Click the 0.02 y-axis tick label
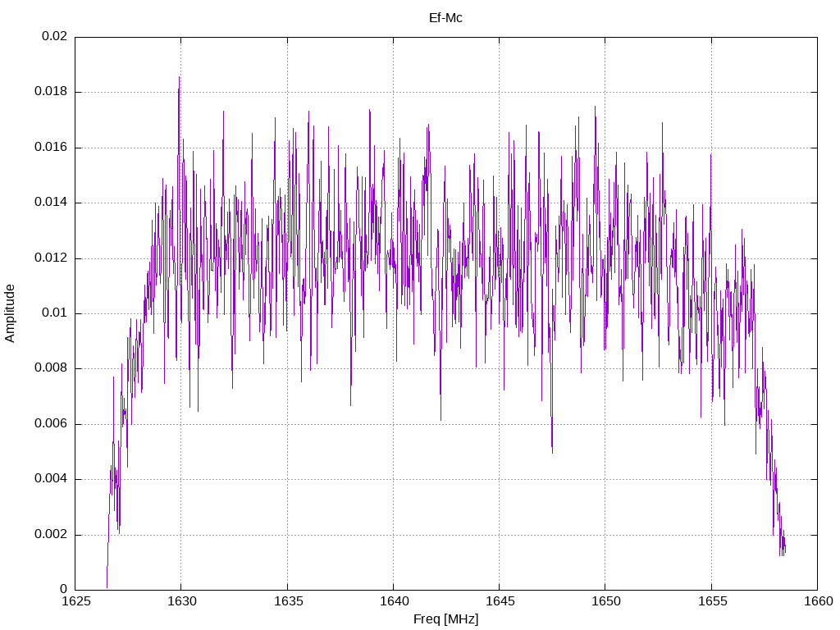Viewport: 840px width, 630px height. coord(55,36)
